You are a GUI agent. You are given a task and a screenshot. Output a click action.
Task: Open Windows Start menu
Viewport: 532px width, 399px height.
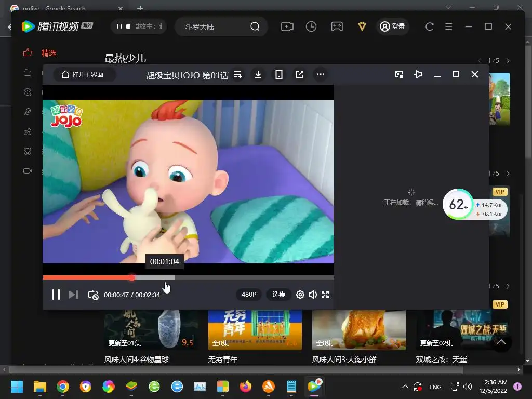click(x=17, y=387)
